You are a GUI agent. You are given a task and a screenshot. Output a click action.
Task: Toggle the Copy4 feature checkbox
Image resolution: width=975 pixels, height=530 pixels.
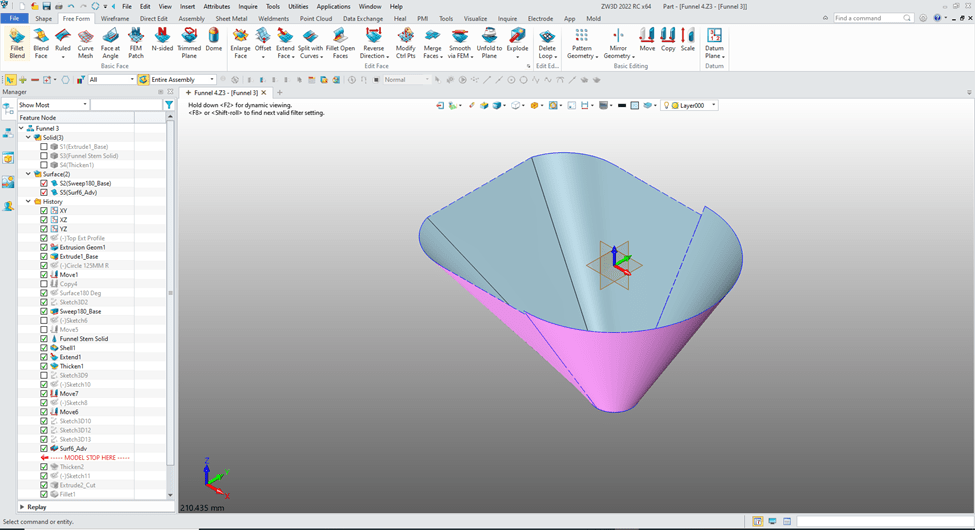point(44,284)
